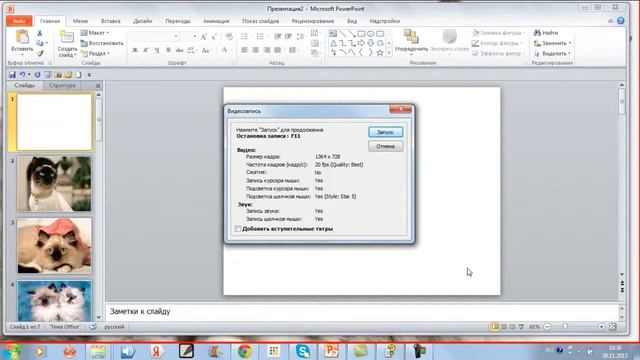This screenshot has height=360, width=640.
Task: Open the font color dropdown
Action: coord(226,50)
